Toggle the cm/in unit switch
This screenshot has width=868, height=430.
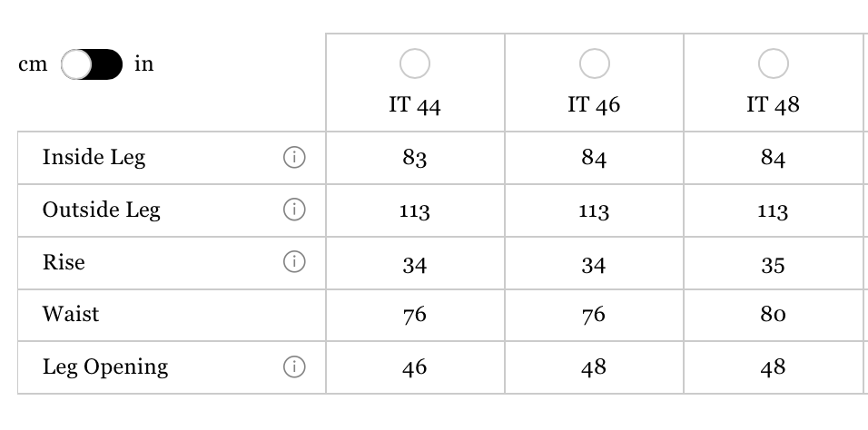(x=92, y=64)
